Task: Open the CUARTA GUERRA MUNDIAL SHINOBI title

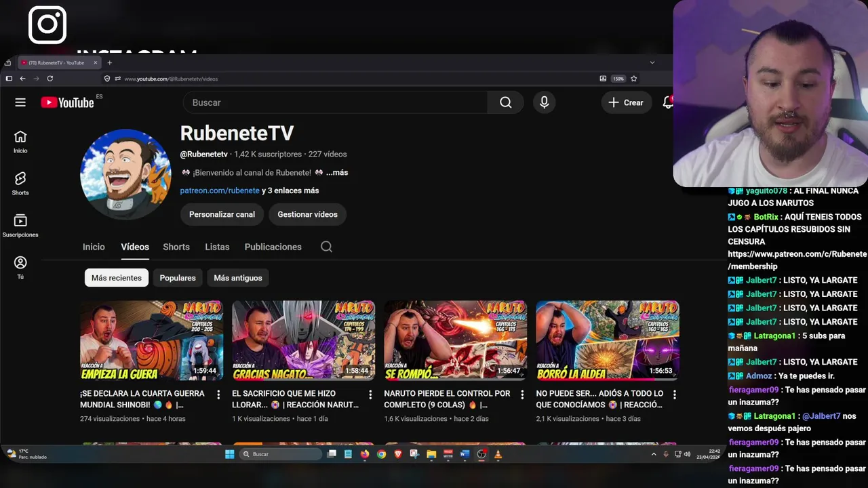Action: point(142,399)
